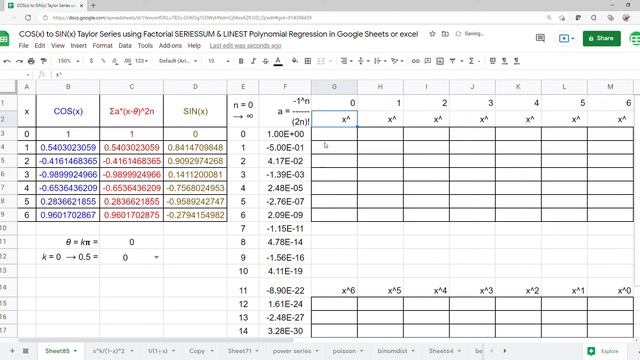Open the text color picker

(x=278, y=61)
